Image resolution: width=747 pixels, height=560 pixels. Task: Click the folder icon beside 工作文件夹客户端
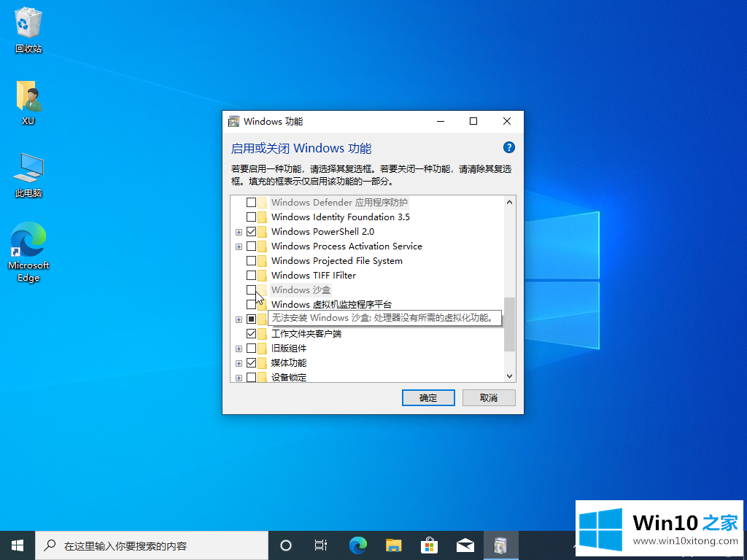point(262,334)
